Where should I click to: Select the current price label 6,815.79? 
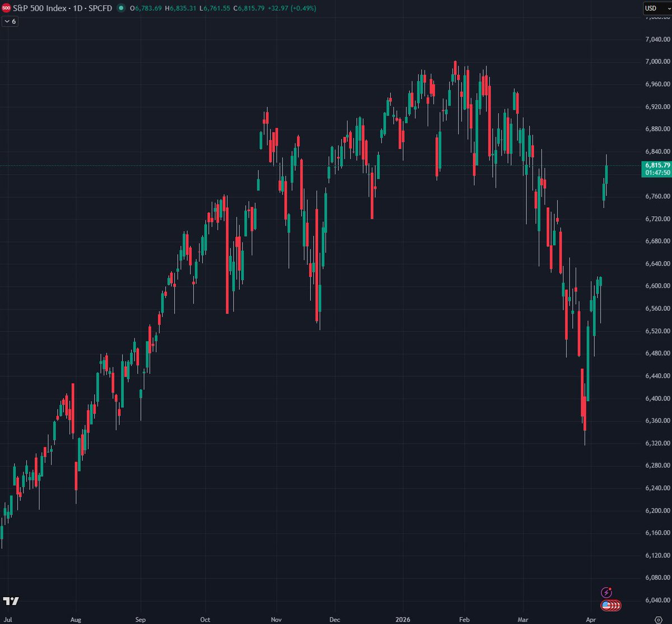(657, 165)
